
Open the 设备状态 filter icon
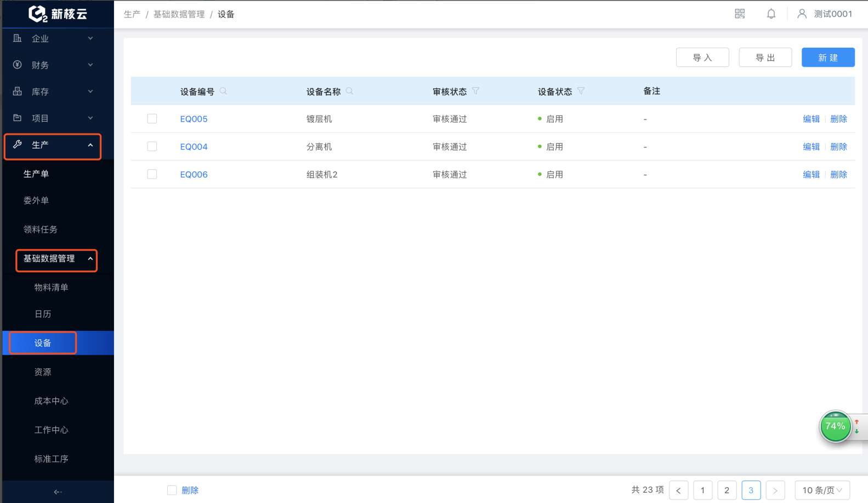581,91
